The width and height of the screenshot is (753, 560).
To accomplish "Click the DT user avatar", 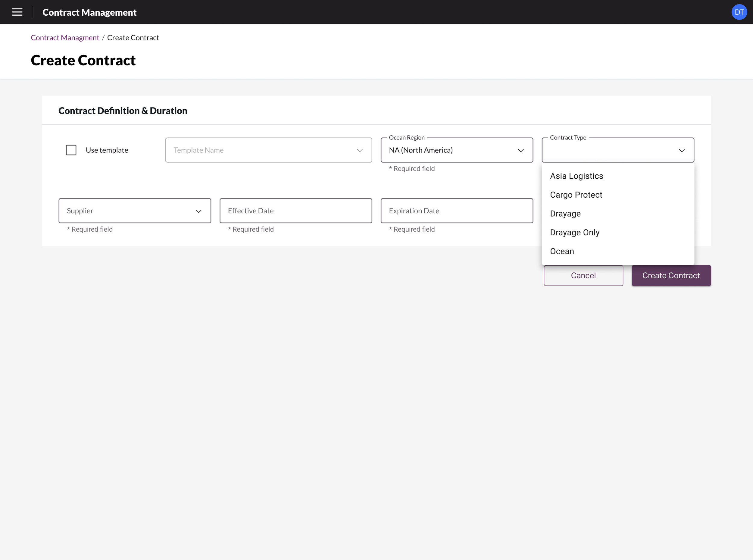I will pos(739,12).
